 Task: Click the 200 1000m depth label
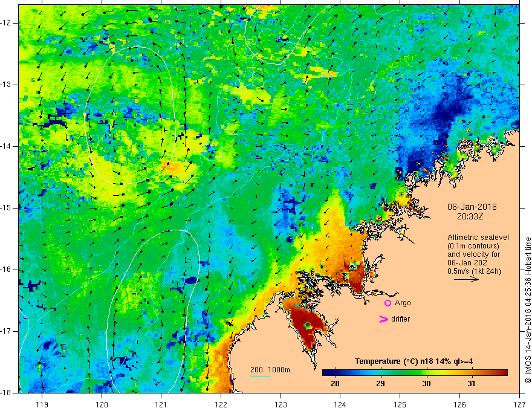(x=270, y=370)
